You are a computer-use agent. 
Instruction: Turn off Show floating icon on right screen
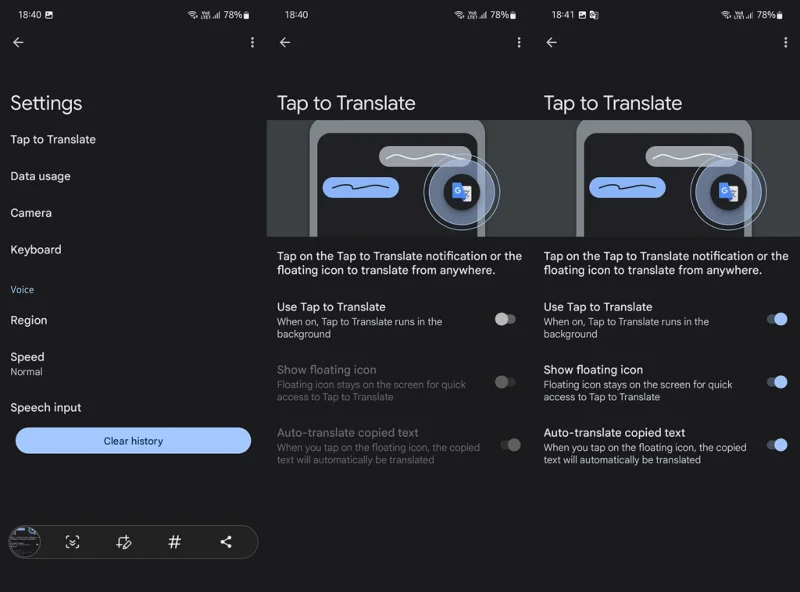(777, 382)
